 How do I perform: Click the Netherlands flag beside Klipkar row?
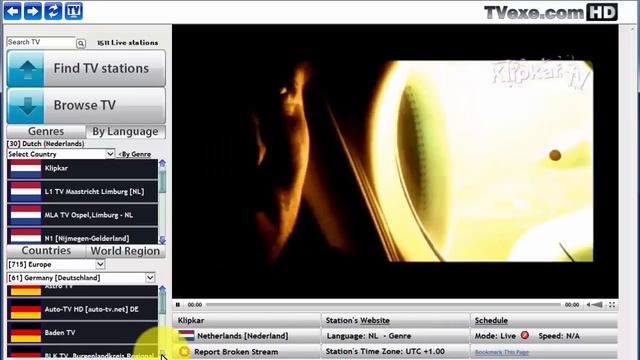[x=26, y=169]
